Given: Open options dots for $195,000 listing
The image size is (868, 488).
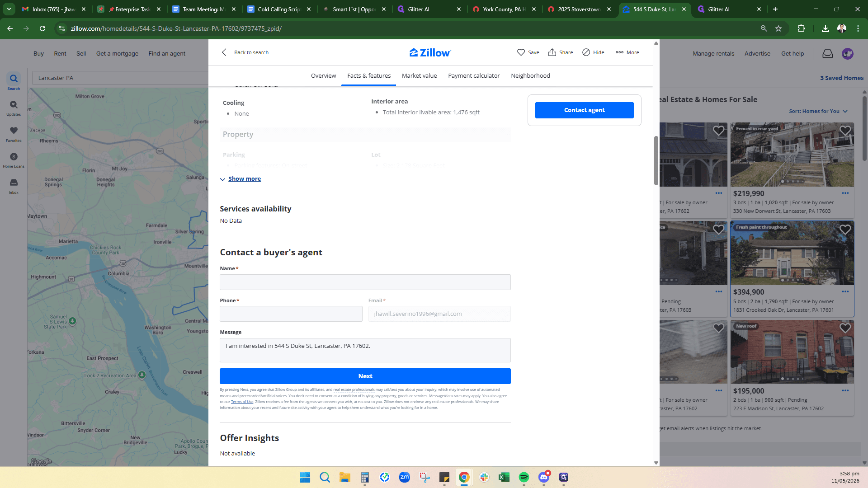Looking at the screenshot, I should click(x=845, y=390).
